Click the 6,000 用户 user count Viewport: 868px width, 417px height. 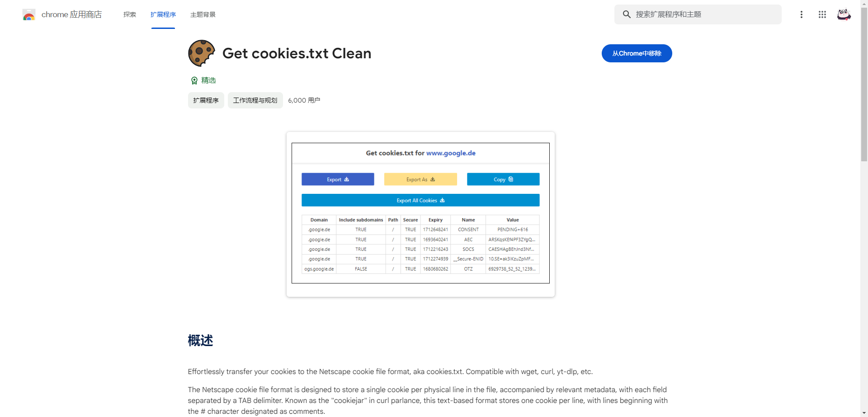coord(304,100)
